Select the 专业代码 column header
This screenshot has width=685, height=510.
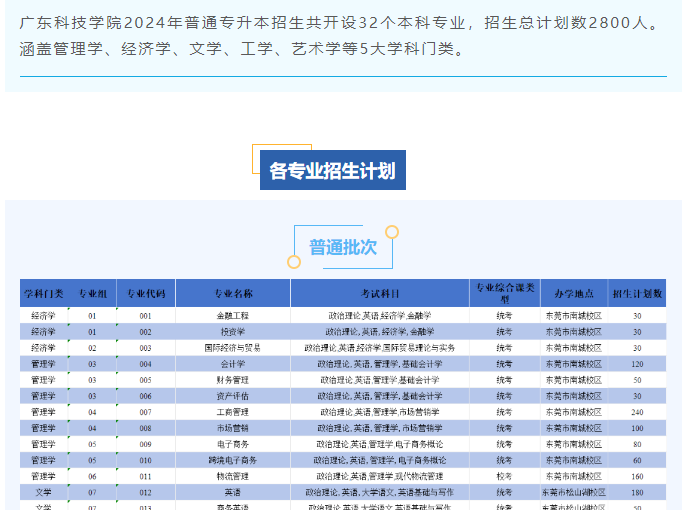146,293
